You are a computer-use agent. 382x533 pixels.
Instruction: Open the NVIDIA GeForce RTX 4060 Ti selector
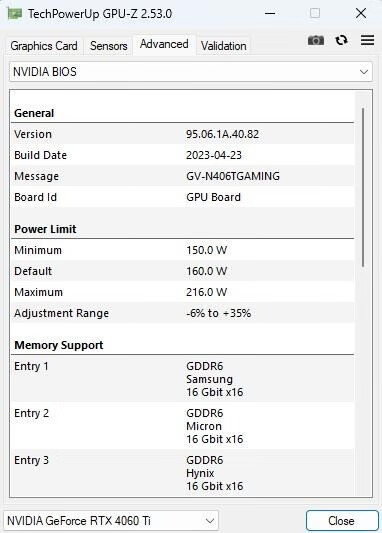[x=111, y=520]
